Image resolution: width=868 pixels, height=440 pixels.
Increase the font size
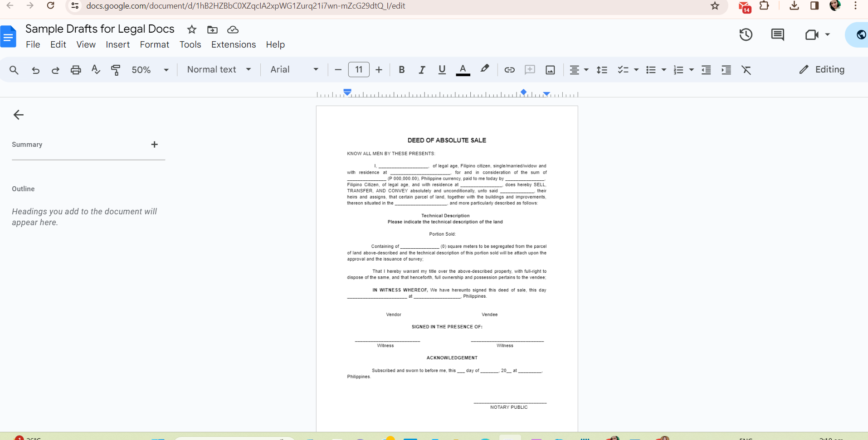[379, 70]
